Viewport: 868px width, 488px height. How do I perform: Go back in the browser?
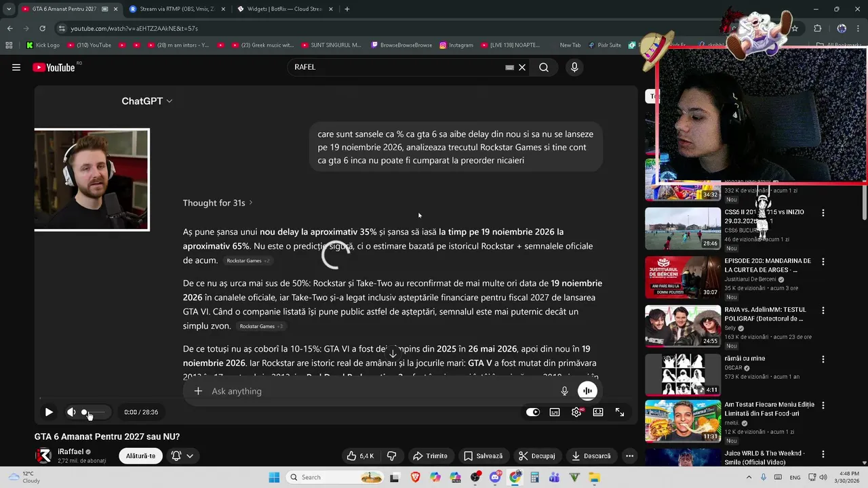point(10,28)
